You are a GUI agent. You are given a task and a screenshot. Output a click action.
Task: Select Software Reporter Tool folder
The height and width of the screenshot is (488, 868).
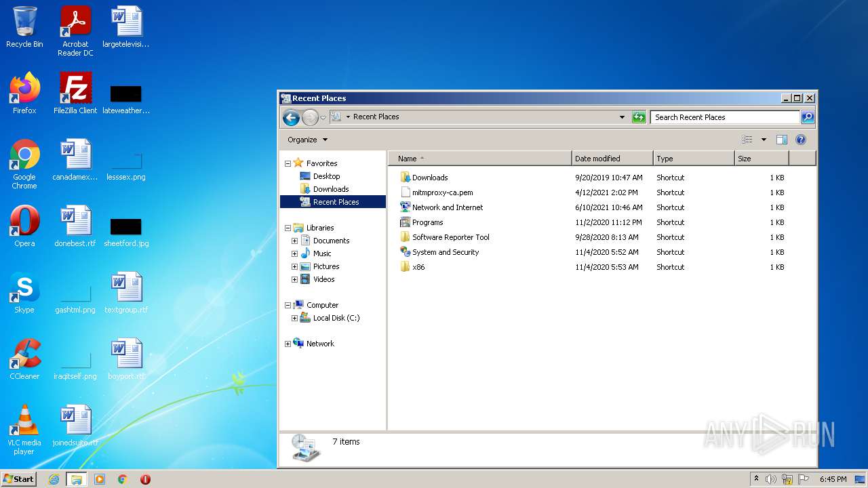(450, 237)
